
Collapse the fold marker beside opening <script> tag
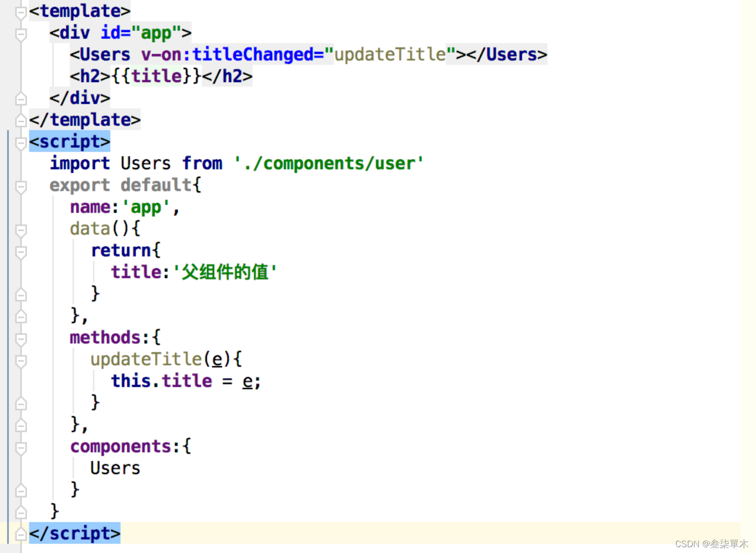pos(21,143)
